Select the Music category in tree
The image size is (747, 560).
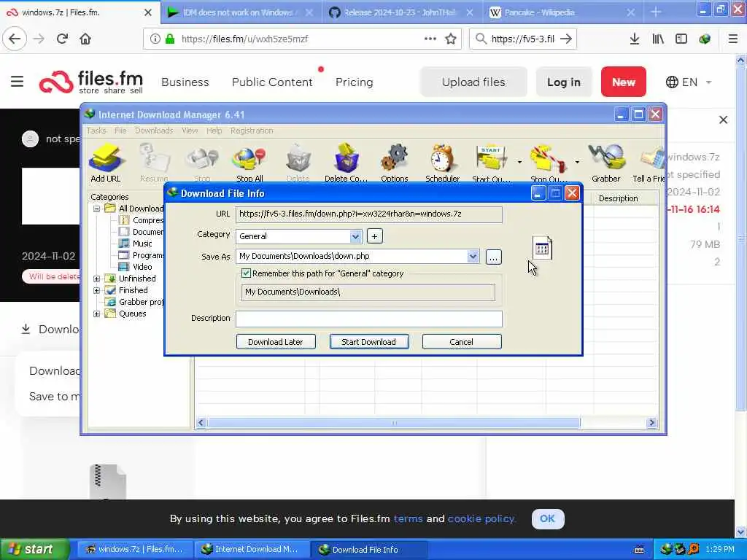tap(136, 244)
